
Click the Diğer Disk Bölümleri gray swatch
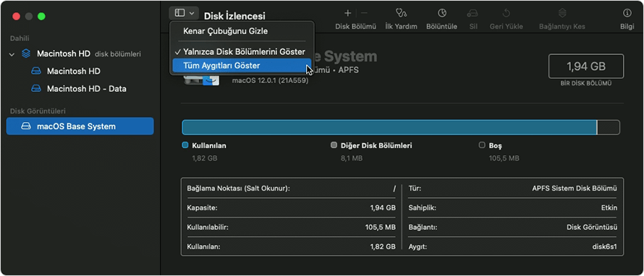(334, 145)
